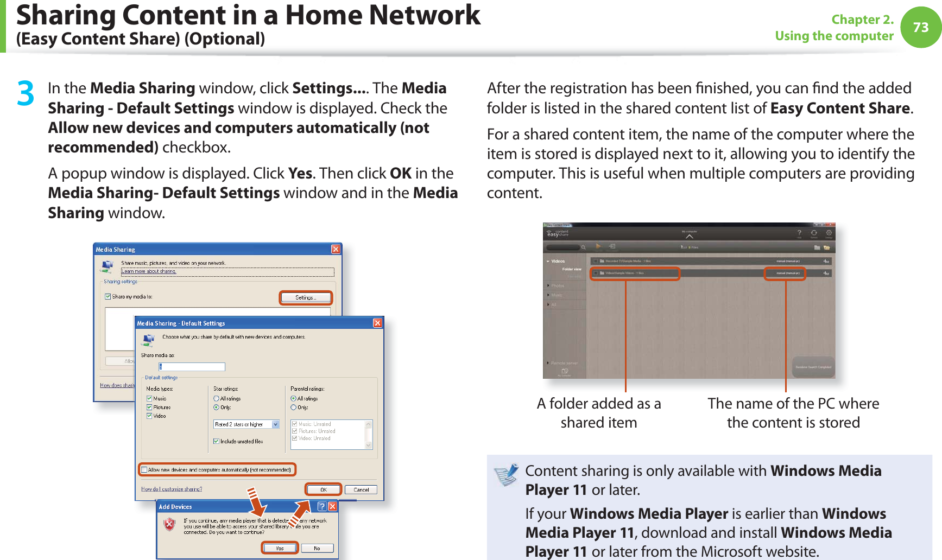Click 'Using the computer' chapter heading
This screenshot has width=942, height=560.
[x=834, y=36]
